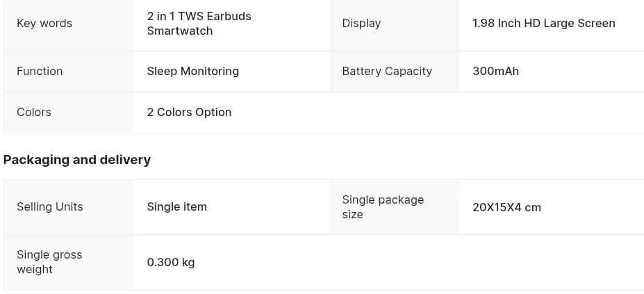Select the '20X15X4 cm' package size value
Screen dimensions: 644x294
coord(506,207)
